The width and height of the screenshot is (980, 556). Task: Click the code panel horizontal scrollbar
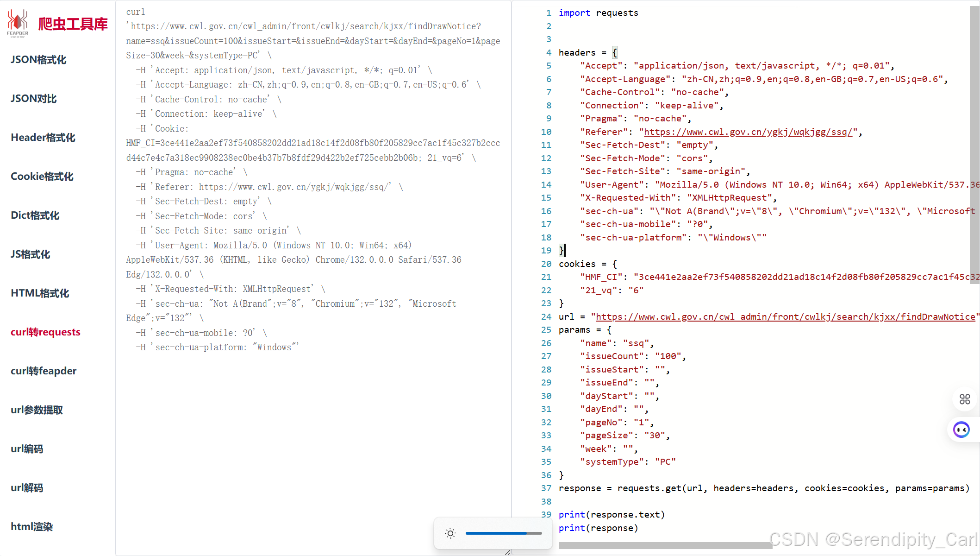point(665,545)
